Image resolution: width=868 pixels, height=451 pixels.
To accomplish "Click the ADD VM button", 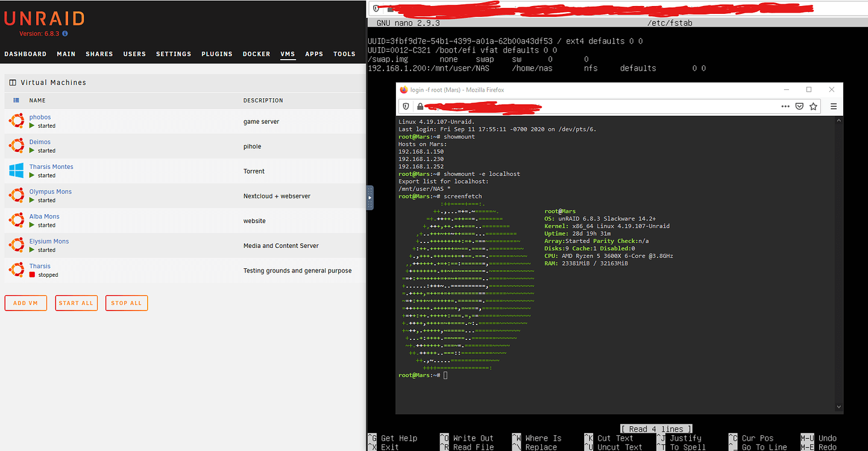I will click(25, 303).
